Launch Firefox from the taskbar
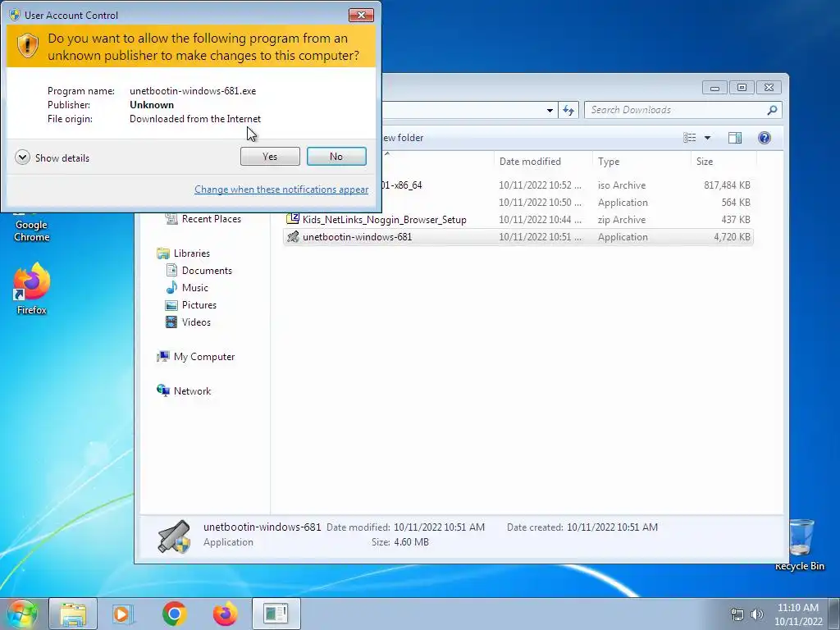This screenshot has width=840, height=630. (x=226, y=614)
